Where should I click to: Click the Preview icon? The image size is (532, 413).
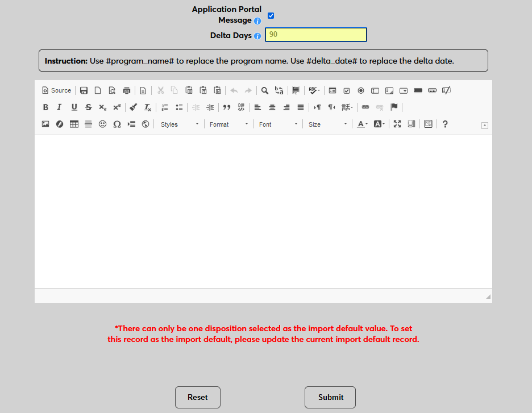click(x=112, y=90)
